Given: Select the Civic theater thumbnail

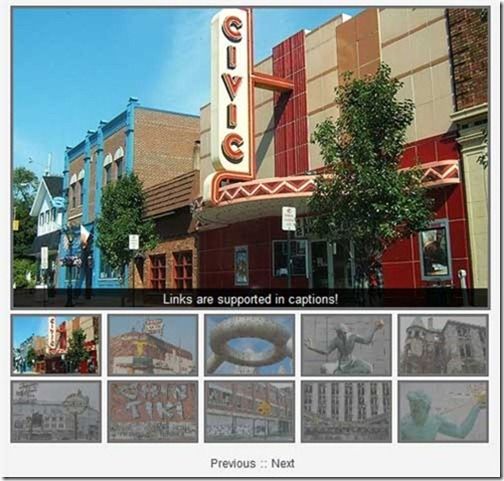Looking at the screenshot, I should coord(56,345).
